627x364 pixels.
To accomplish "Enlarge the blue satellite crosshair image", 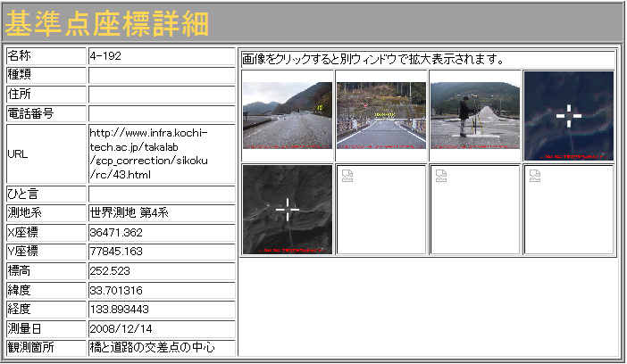I will click(x=569, y=115).
